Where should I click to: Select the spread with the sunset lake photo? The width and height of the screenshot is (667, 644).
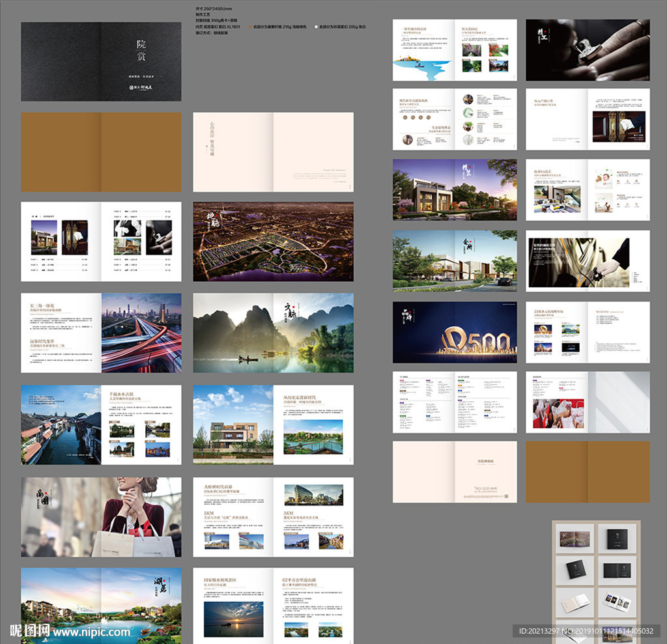click(x=273, y=606)
